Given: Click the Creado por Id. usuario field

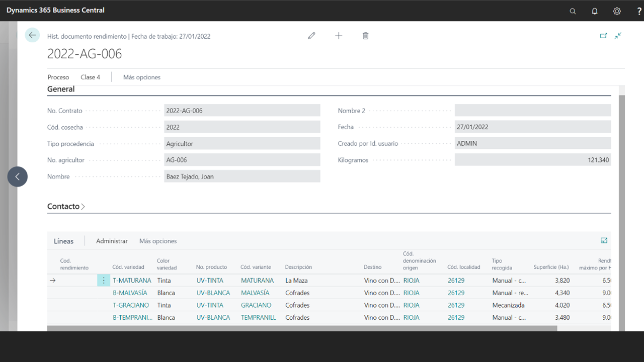Looking at the screenshot, I should point(533,143).
